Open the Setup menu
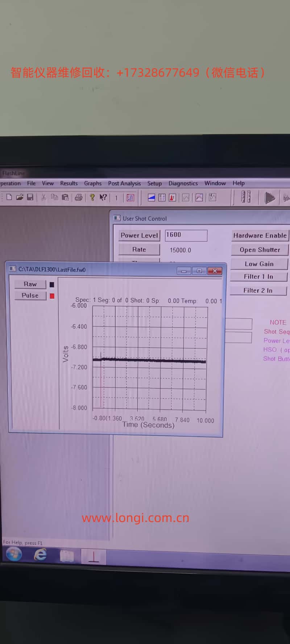The height and width of the screenshot is (644, 290). 154,183
